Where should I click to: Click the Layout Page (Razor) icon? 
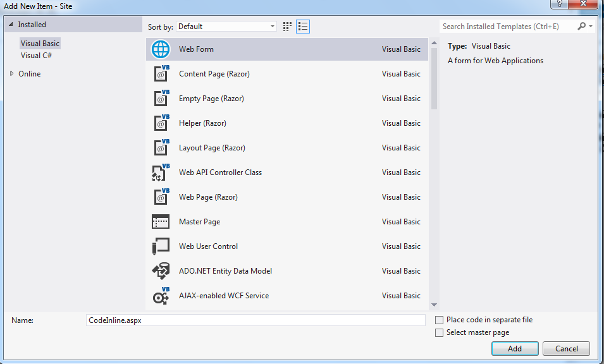pyautogui.click(x=161, y=147)
